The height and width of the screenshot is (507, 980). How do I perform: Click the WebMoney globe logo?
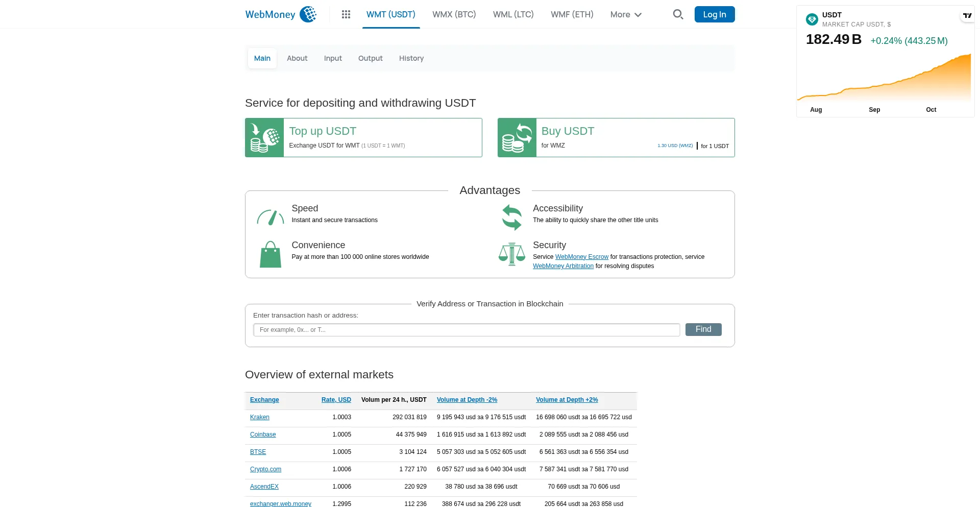click(308, 14)
